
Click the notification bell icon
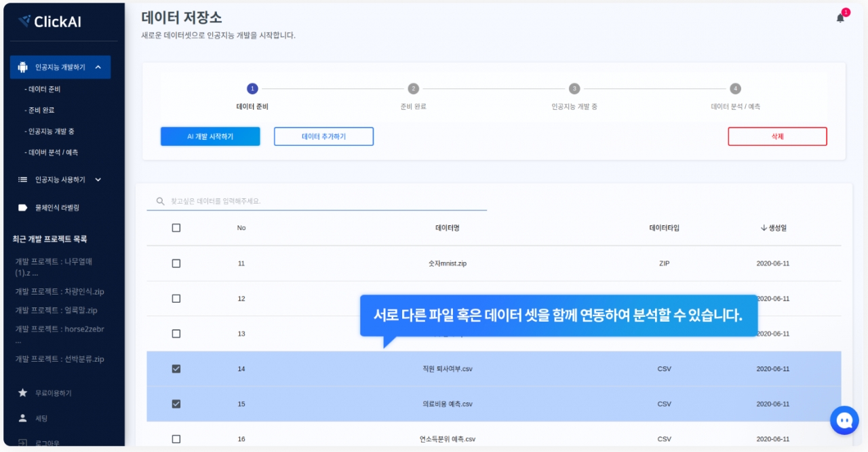pyautogui.click(x=840, y=18)
